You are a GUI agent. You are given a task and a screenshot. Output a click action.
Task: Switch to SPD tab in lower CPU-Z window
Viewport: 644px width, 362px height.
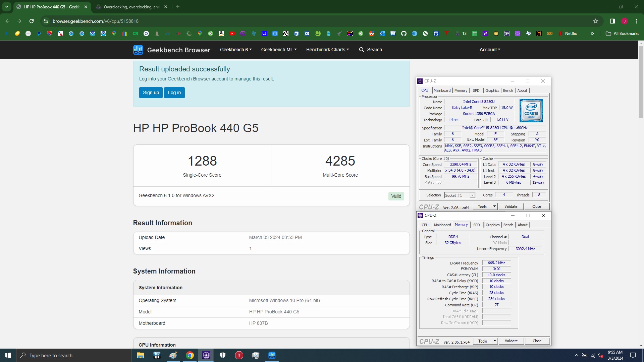(476, 225)
